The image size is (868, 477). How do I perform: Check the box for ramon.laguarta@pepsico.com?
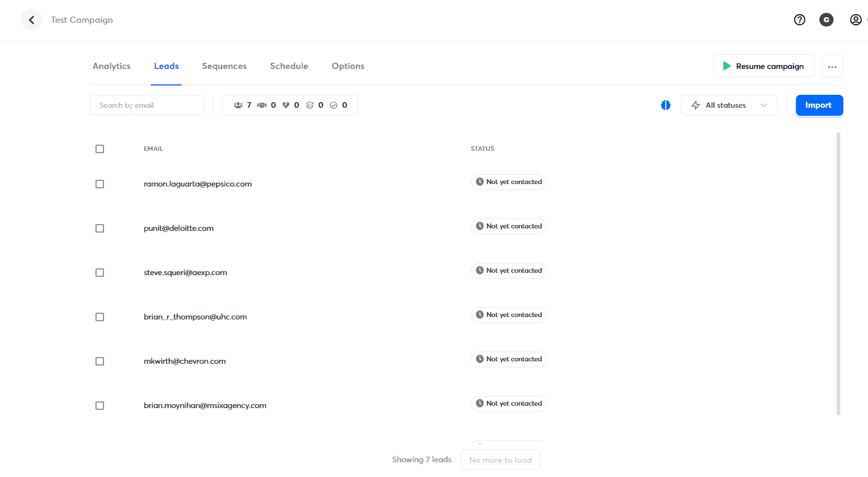(x=100, y=184)
